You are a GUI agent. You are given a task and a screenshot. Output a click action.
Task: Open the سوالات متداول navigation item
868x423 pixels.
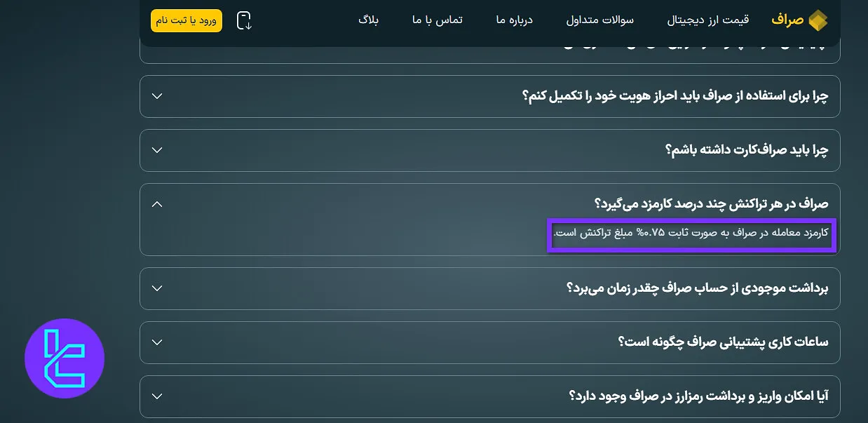(601, 20)
